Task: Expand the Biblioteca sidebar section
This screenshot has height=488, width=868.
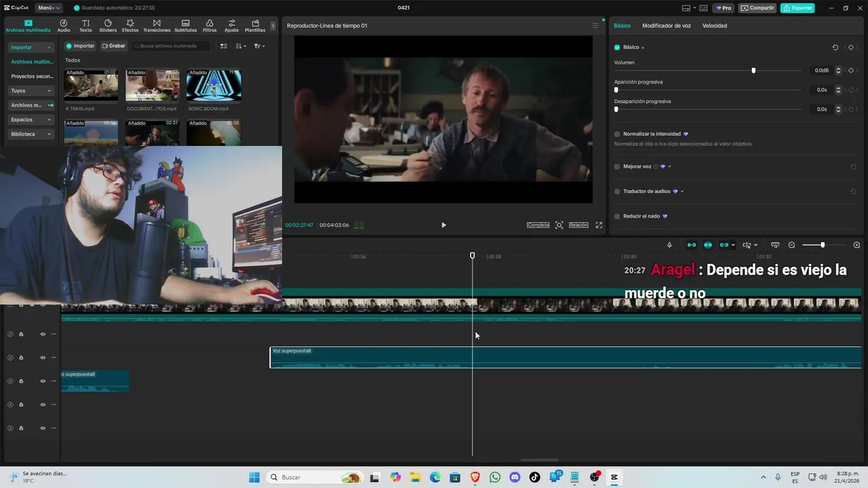Action: (31, 134)
